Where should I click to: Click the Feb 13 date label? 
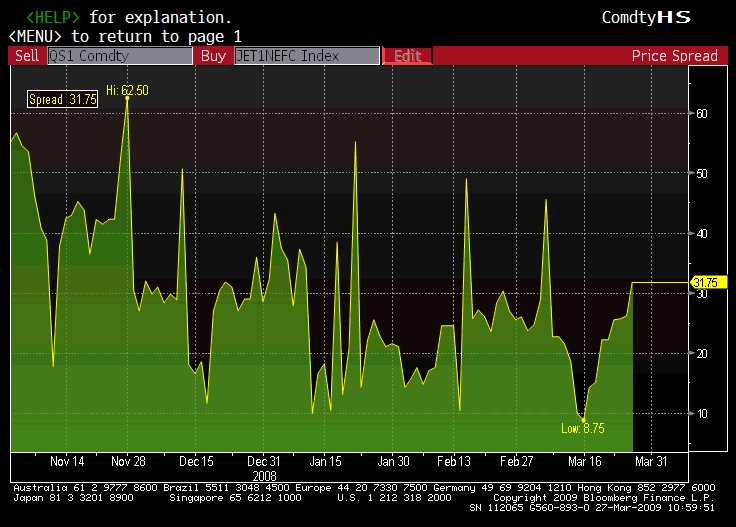point(454,461)
